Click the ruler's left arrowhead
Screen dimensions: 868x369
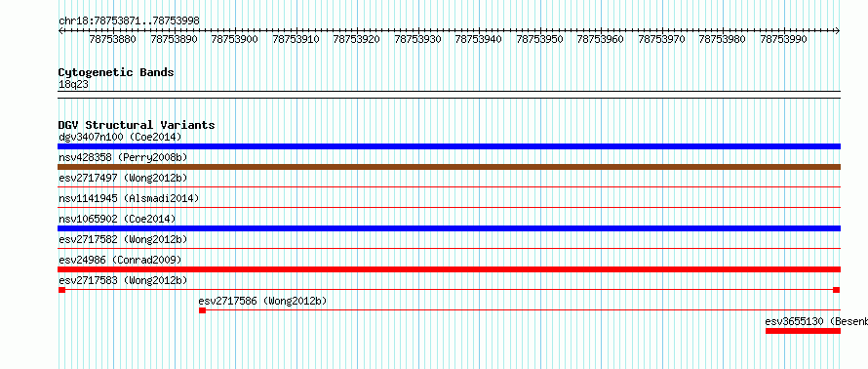[x=60, y=31]
